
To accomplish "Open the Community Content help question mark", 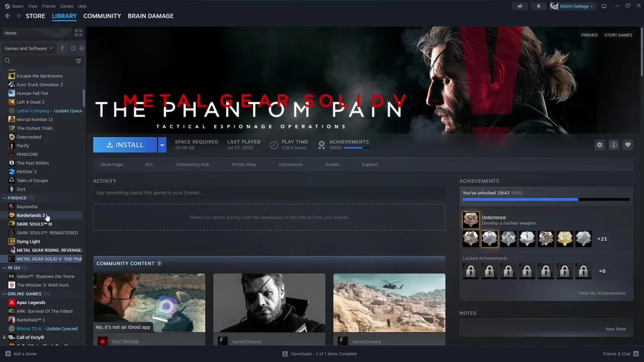I will tap(159, 263).
